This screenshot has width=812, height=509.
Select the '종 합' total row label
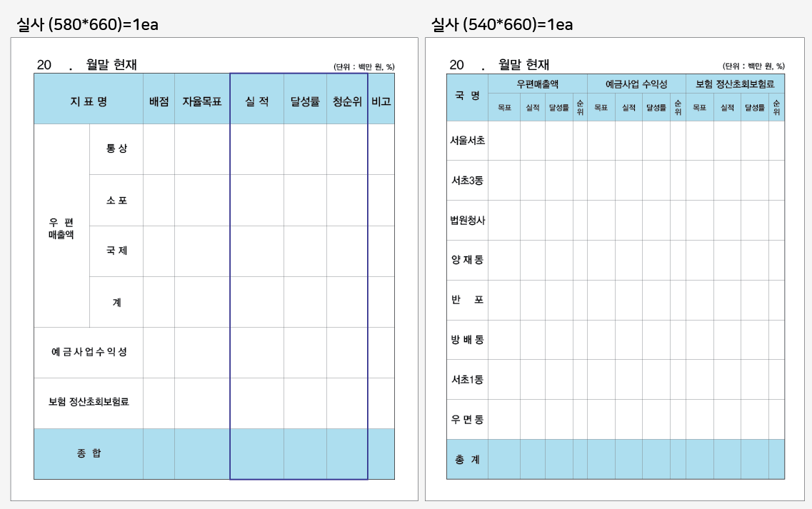[x=89, y=453]
